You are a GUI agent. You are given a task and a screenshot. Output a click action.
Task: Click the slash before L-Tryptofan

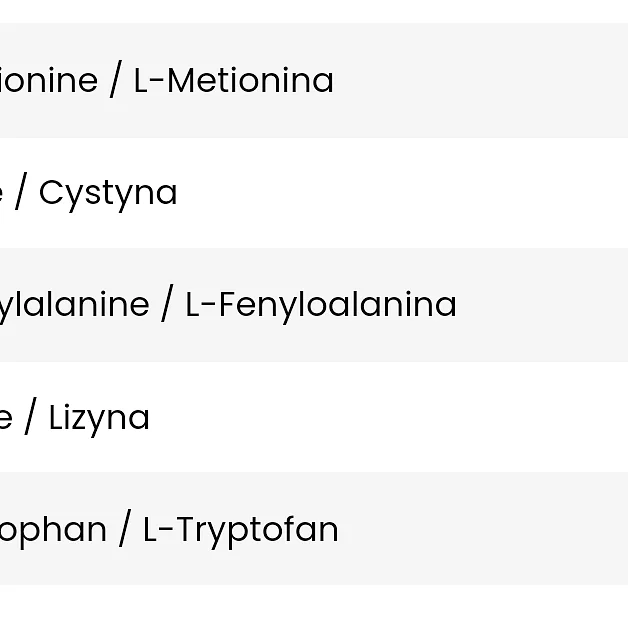(125, 529)
